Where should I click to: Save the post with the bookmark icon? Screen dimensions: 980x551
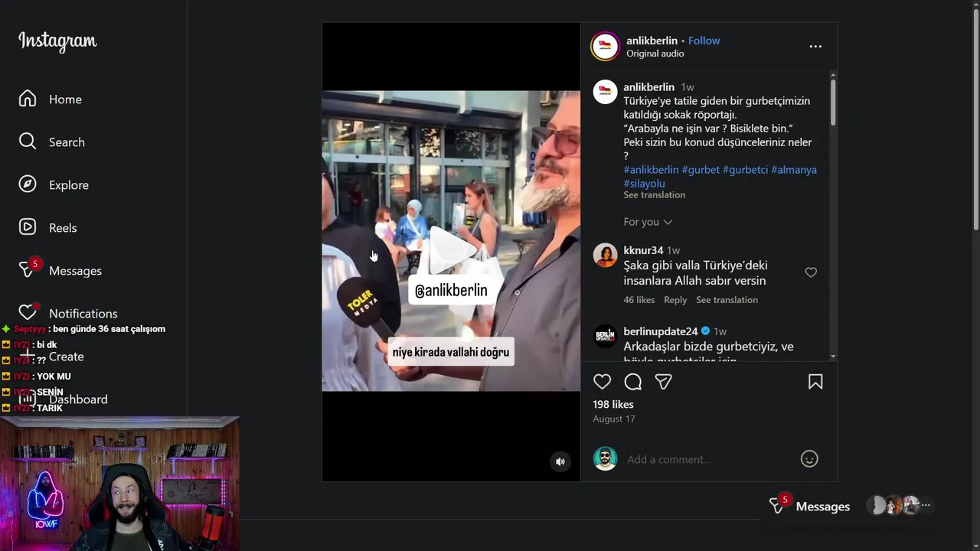point(815,382)
